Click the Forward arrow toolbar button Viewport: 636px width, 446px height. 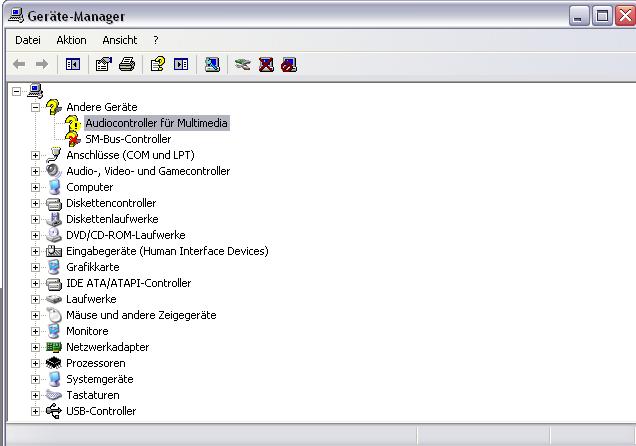point(42,64)
